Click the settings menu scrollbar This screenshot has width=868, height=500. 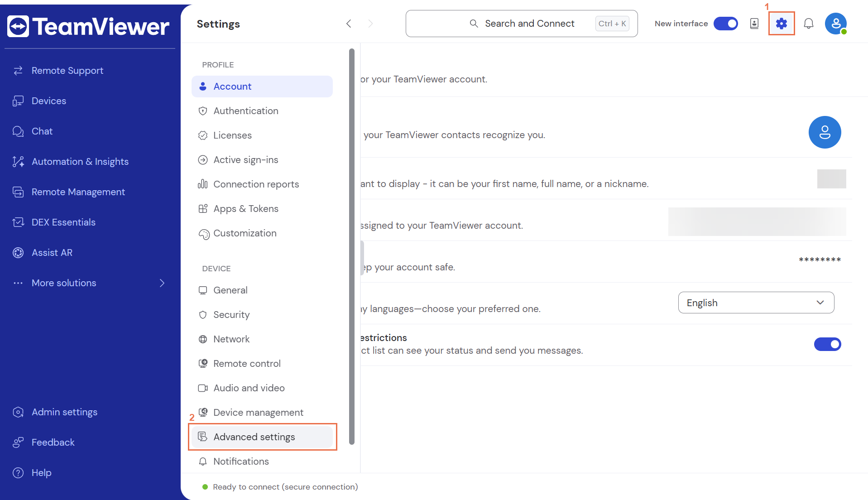[352, 247]
